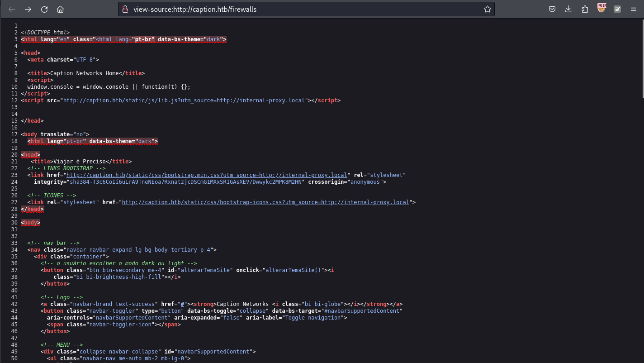Reload the current page
The height and width of the screenshot is (363, 644).
pos(44,9)
